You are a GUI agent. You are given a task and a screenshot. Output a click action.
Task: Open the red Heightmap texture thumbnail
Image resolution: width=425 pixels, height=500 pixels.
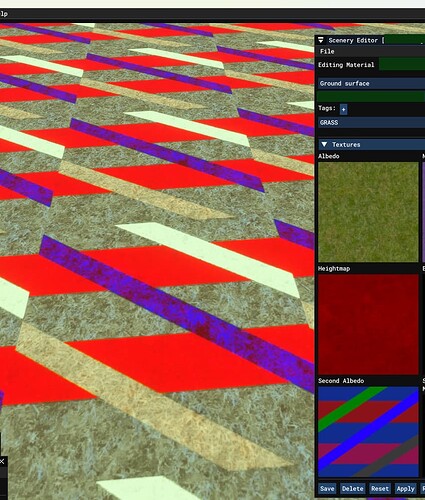pyautogui.click(x=368, y=324)
